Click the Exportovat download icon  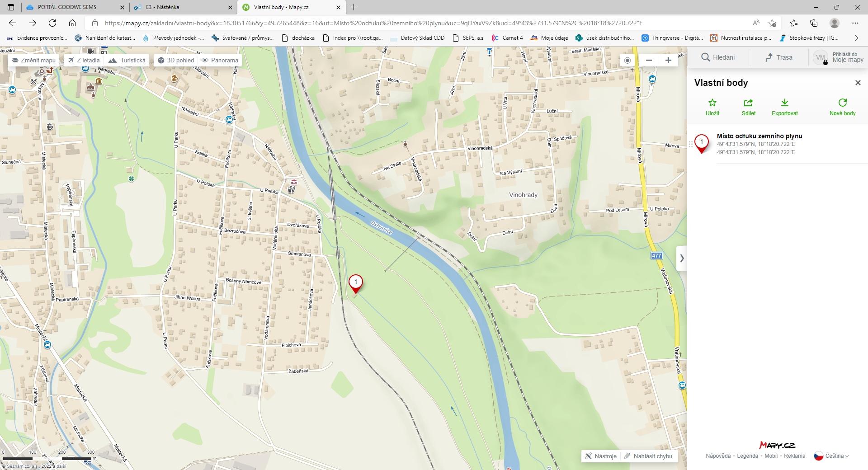[784, 103]
